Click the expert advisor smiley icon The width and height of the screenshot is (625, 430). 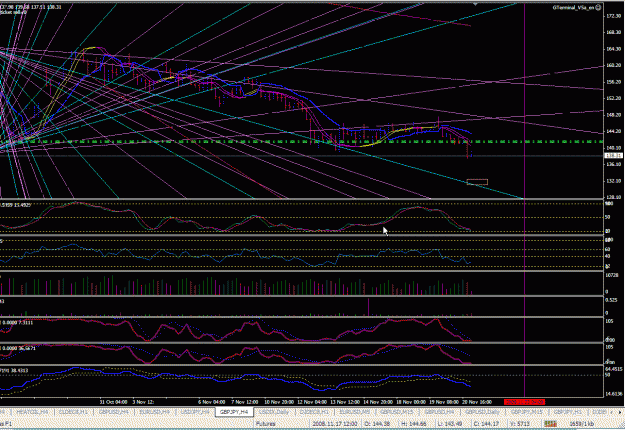click(598, 7)
